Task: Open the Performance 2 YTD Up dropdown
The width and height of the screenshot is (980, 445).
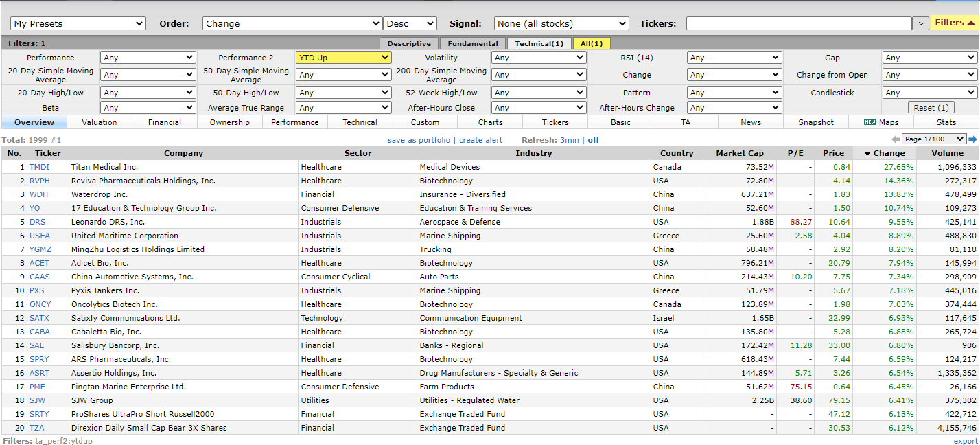Action: pos(343,58)
